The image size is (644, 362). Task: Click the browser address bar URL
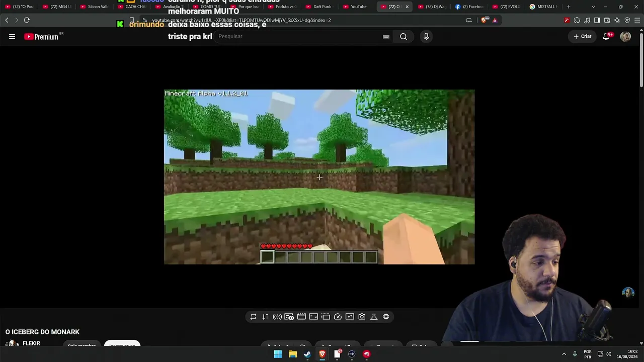click(242, 20)
